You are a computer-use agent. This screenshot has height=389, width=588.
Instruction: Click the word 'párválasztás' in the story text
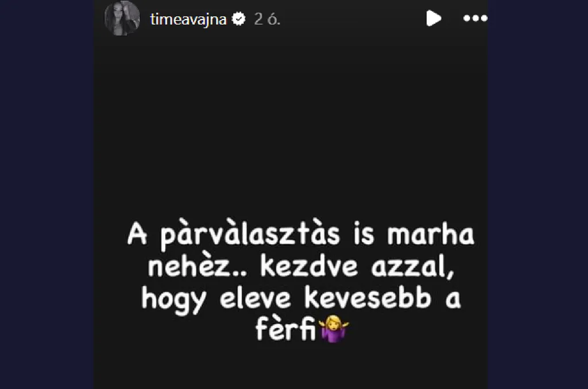250,234
